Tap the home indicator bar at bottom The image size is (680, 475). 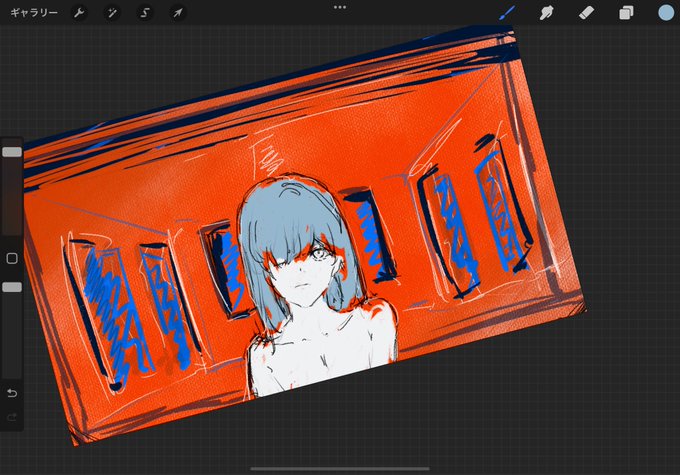pos(340,468)
